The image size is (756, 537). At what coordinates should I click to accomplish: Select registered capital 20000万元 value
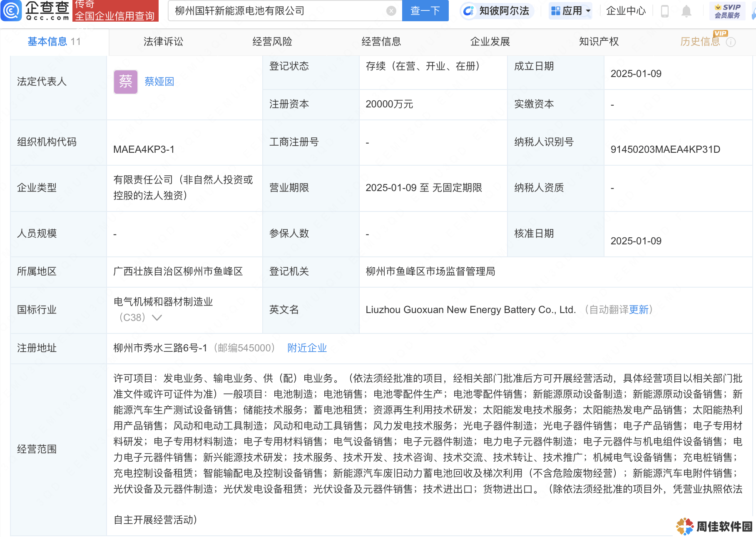pyautogui.click(x=389, y=104)
